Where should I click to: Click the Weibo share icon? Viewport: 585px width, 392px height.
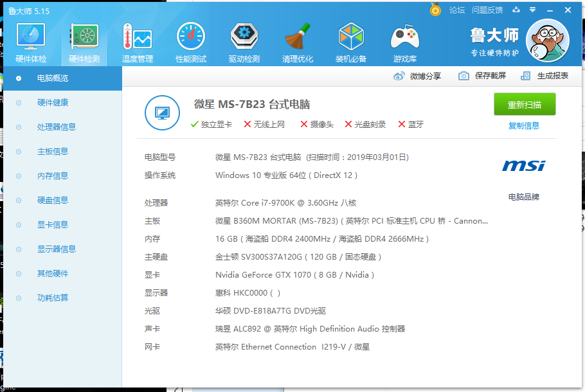pos(399,76)
